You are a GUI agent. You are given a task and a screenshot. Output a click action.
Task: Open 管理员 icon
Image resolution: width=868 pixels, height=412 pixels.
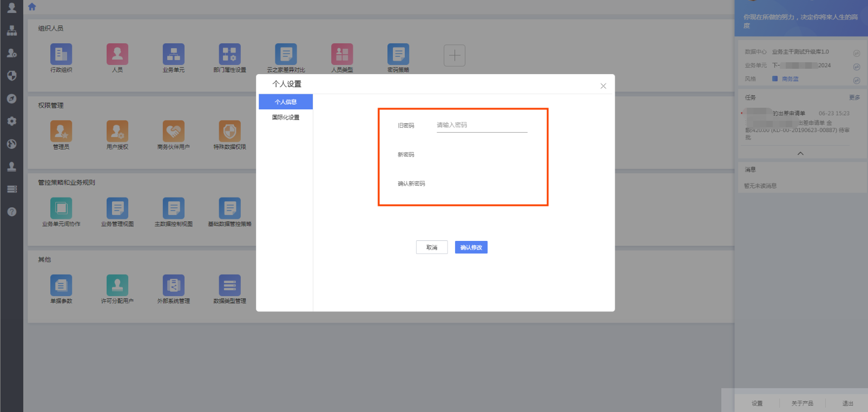tap(61, 131)
